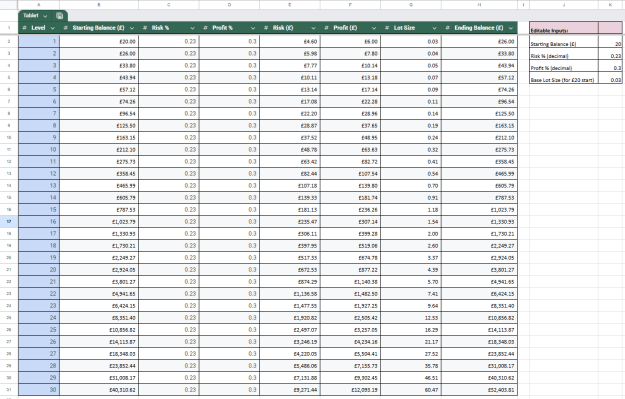The height and width of the screenshot is (399, 625).
Task: Click the Profit % (decimal) label cell
Action: point(564,67)
